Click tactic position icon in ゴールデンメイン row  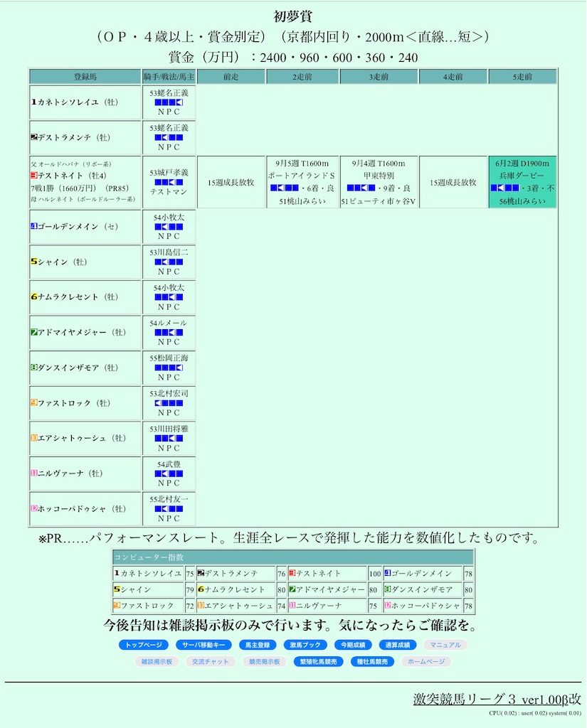169,227
